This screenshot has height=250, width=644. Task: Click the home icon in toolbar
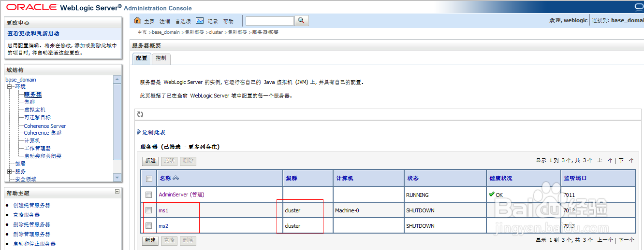(137, 21)
